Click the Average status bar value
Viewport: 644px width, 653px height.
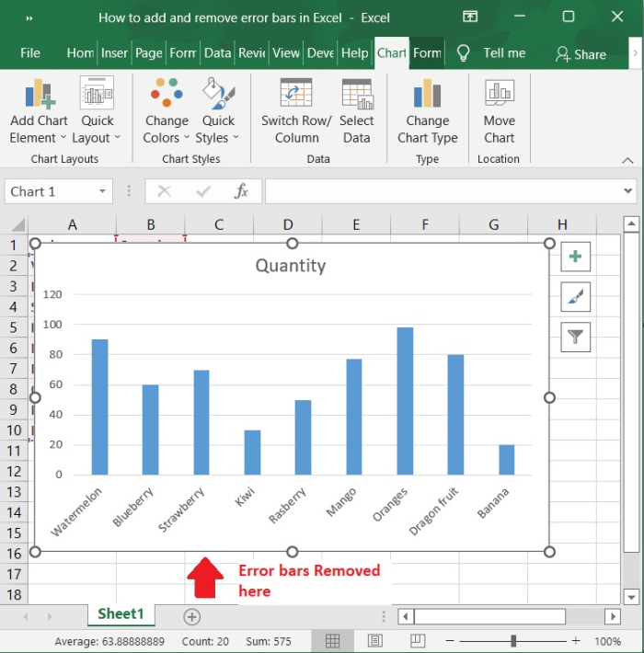(109, 641)
